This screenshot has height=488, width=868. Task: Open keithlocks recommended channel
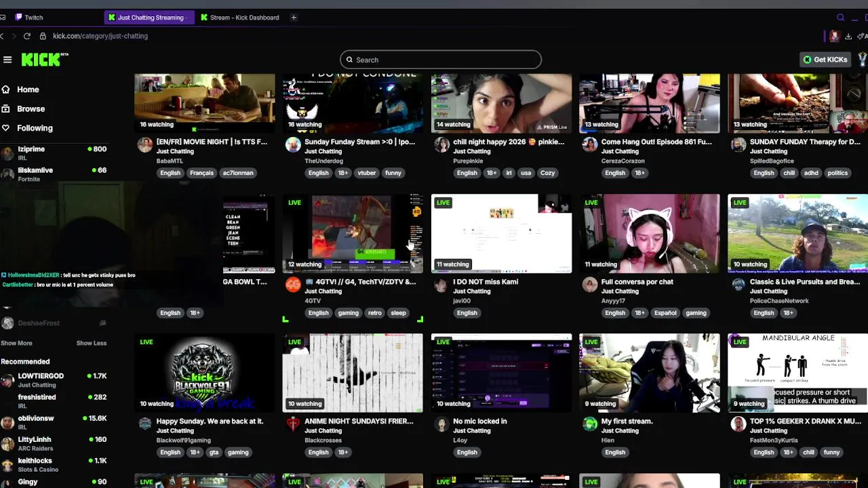click(x=54, y=464)
